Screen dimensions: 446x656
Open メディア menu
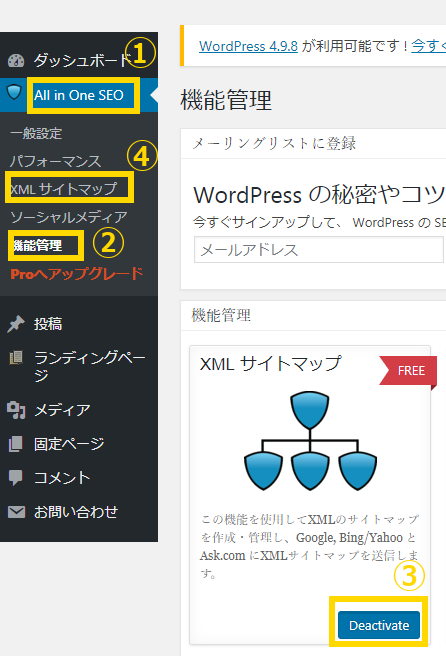pyautogui.click(x=62, y=410)
